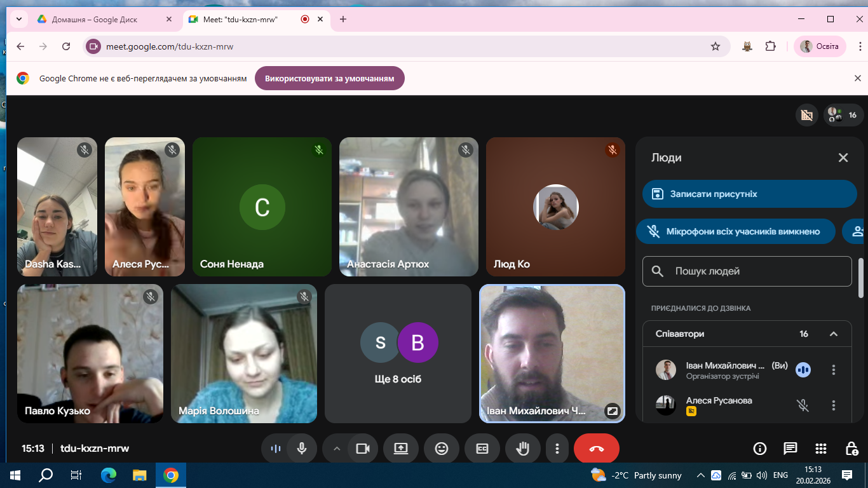Viewport: 868px width, 488px height.
Task: Bookmark this page with the star
Action: click(x=715, y=46)
